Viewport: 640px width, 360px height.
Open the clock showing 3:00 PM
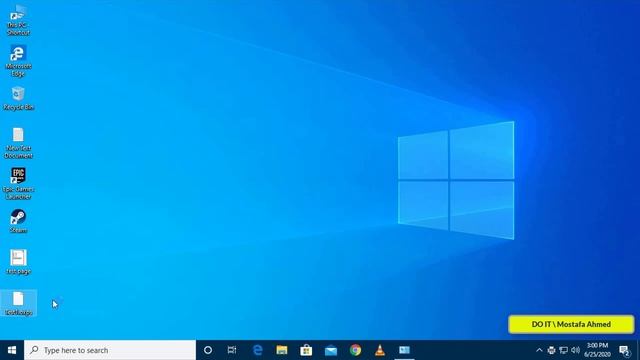(598, 350)
